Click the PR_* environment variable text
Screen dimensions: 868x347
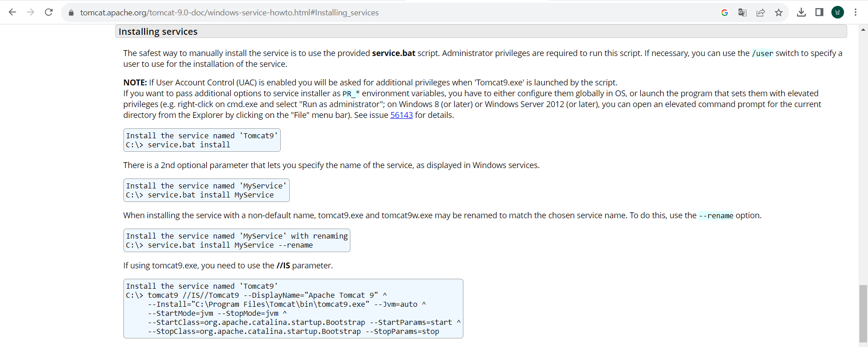[x=351, y=94]
